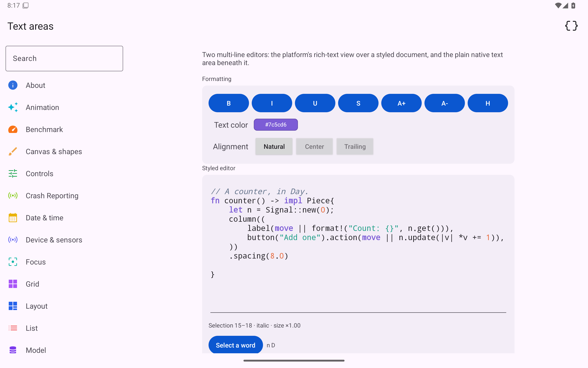The height and width of the screenshot is (368, 588).
Task: Increase text size with A+
Action: click(x=401, y=103)
